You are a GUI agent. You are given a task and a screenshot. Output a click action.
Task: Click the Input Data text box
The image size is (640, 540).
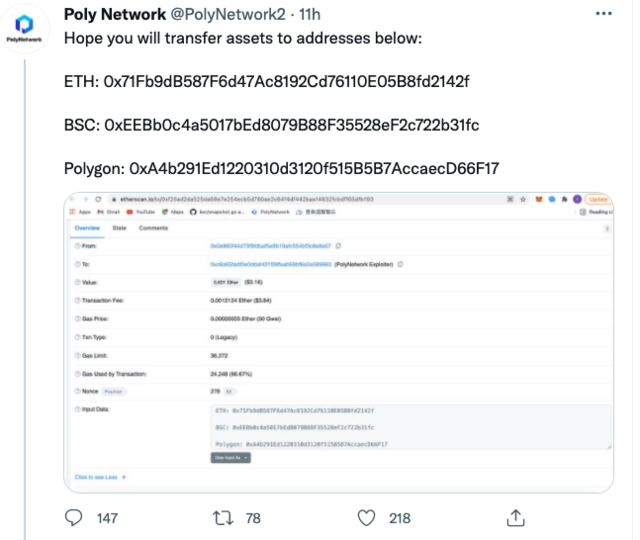click(x=410, y=427)
